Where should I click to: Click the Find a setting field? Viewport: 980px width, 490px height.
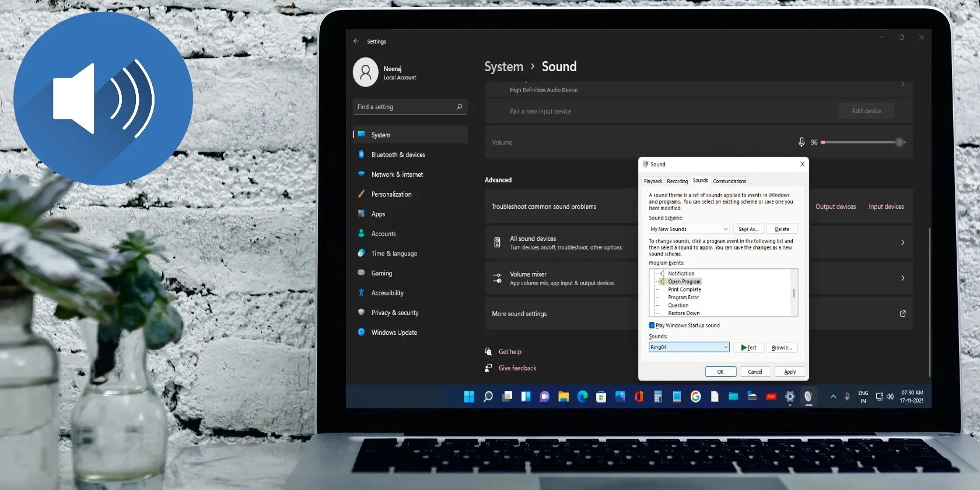pos(410,107)
